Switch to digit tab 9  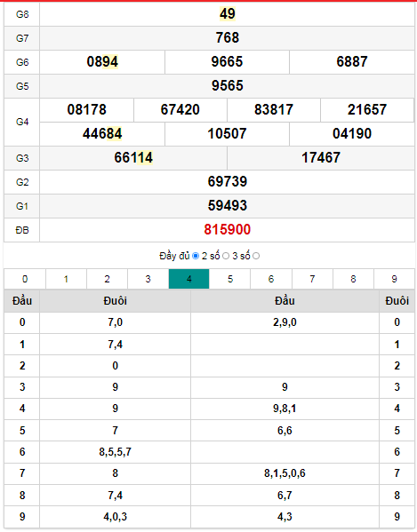point(394,279)
